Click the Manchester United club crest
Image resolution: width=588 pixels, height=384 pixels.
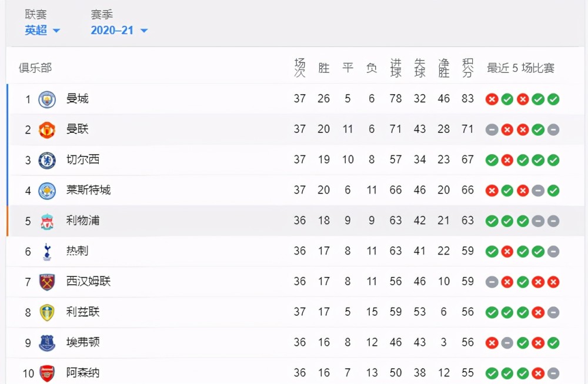pyautogui.click(x=47, y=130)
